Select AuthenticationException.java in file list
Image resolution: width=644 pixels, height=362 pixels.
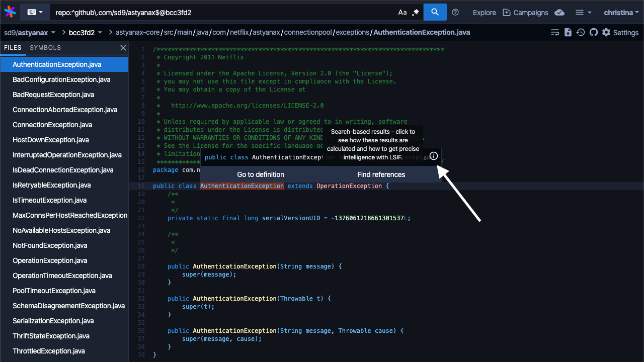click(64, 64)
